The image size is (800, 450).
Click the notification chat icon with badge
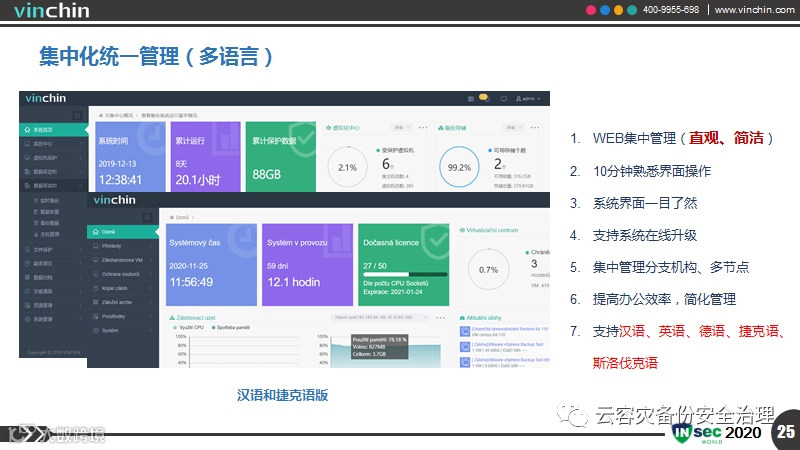484,98
